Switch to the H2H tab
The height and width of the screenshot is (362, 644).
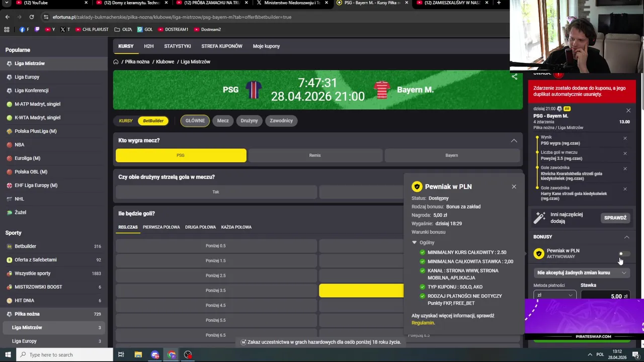(148, 46)
